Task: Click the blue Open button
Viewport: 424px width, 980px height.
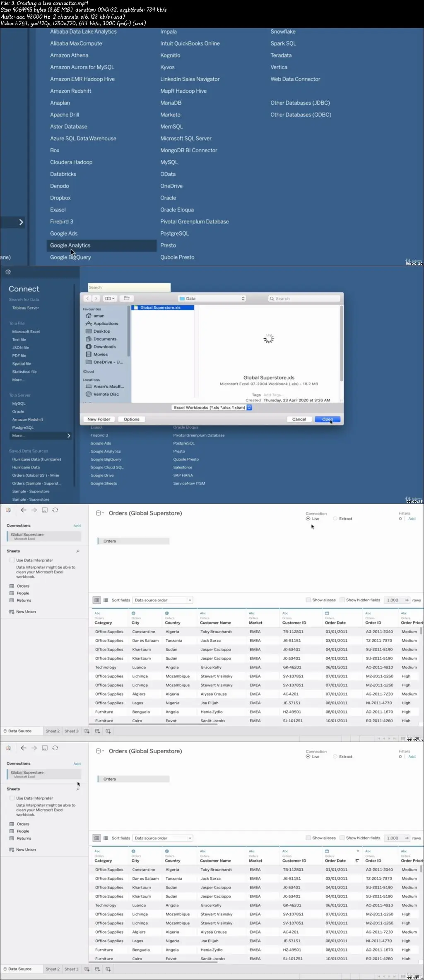Action: point(328,419)
